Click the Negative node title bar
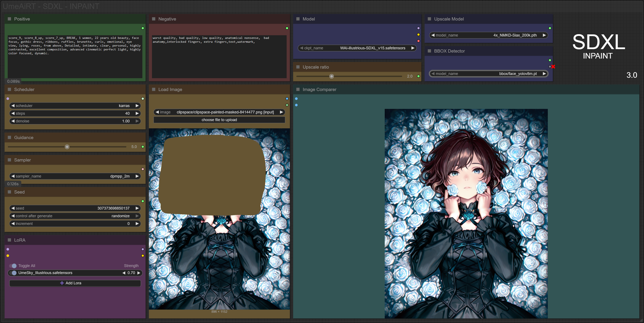This screenshot has width=644, height=323. 167,19
